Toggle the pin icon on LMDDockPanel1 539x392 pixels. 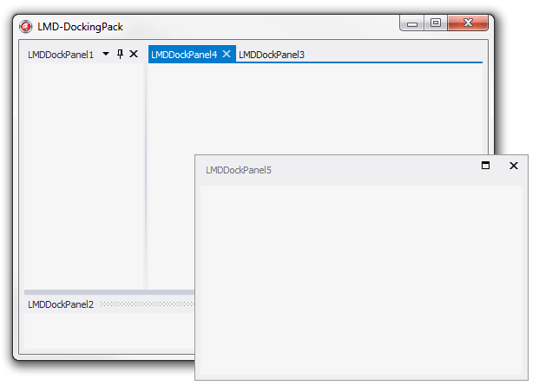coord(120,54)
